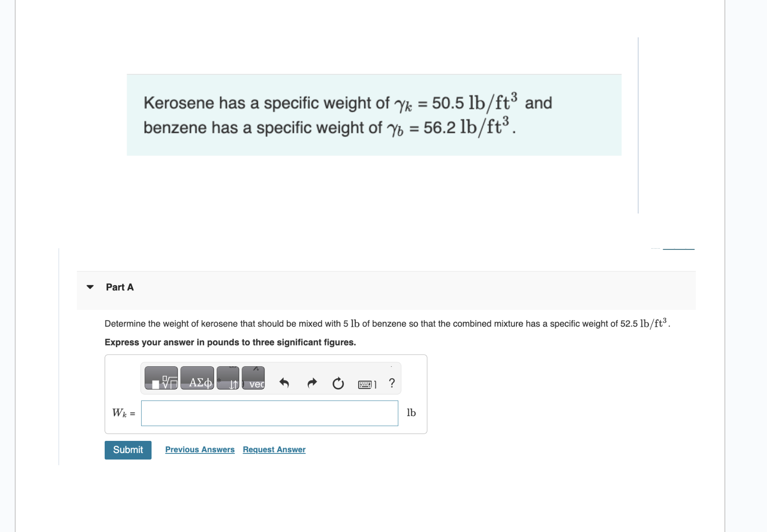Image resolution: width=767 pixels, height=532 pixels.
Task: Select the problem statement panel
Action: [x=374, y=114]
